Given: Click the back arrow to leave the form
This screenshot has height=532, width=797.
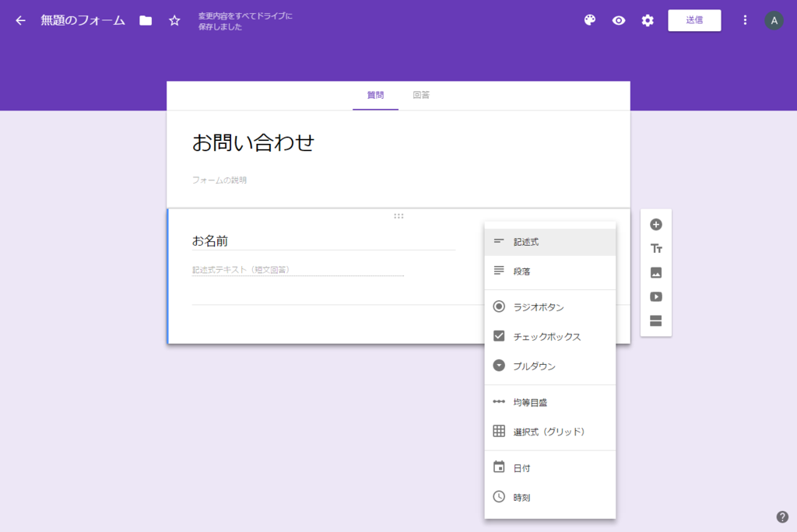Looking at the screenshot, I should [20, 20].
